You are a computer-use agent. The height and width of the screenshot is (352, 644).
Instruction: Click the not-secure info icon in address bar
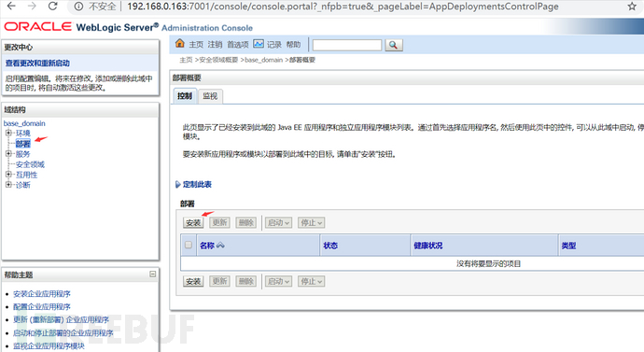(78, 7)
